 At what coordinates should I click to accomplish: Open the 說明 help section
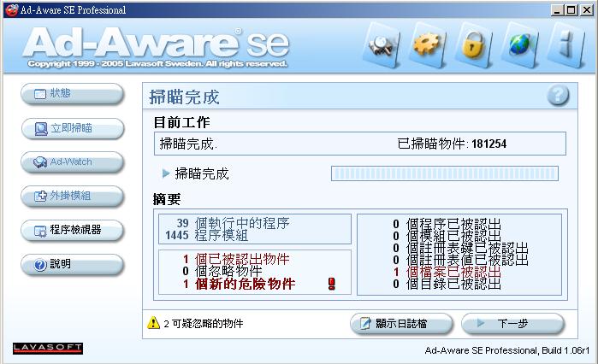tap(73, 264)
